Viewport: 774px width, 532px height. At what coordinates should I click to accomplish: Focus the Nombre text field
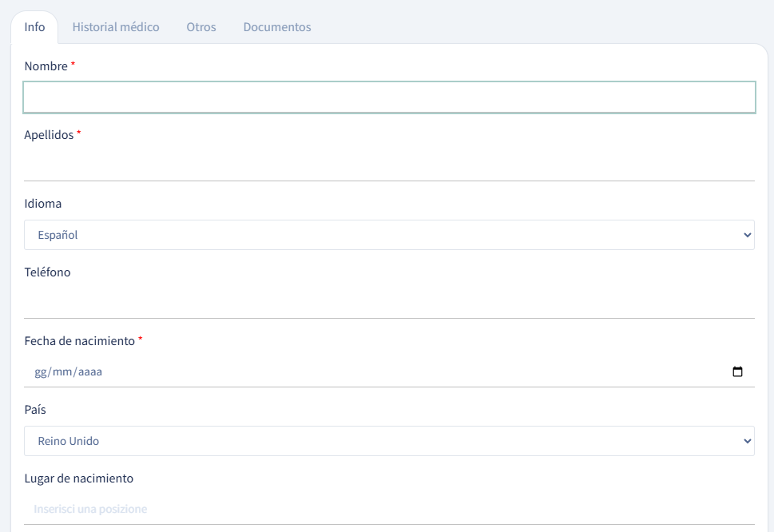coord(389,97)
